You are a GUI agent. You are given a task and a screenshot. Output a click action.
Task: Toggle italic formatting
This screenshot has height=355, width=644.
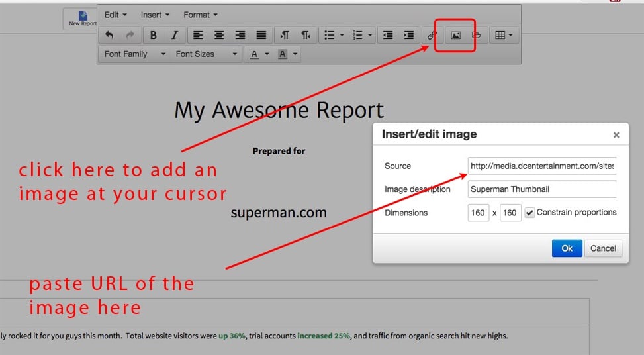point(175,36)
